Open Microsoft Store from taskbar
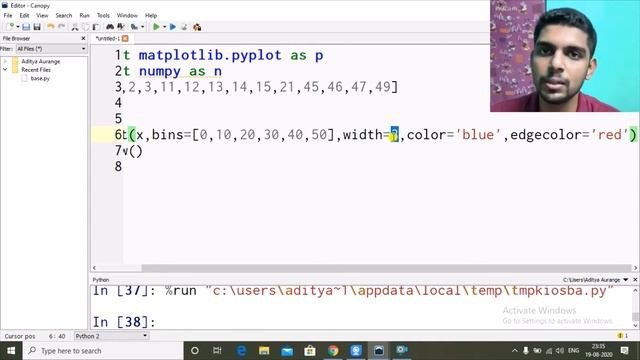The width and height of the screenshot is (640, 360). click(310, 351)
